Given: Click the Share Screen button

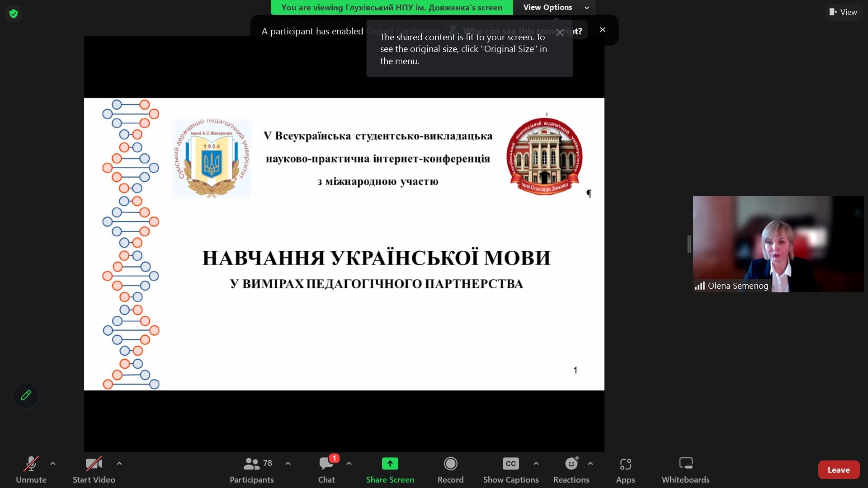Looking at the screenshot, I should tap(390, 469).
